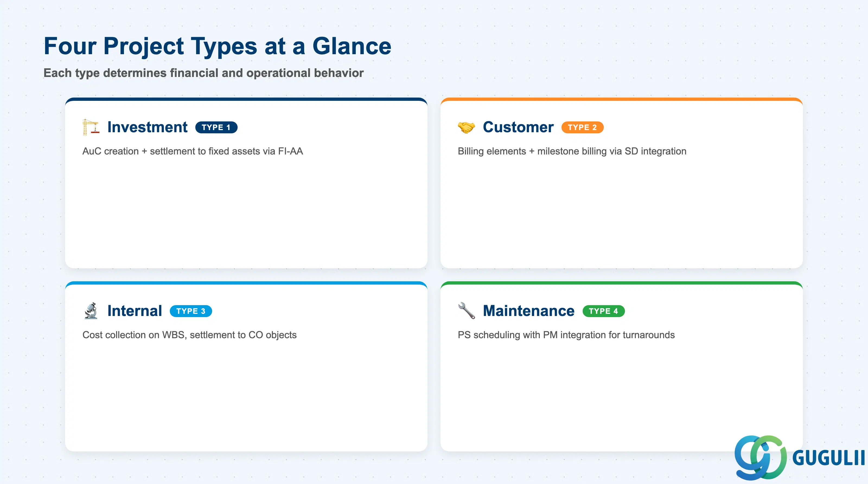The height and width of the screenshot is (484, 868).
Task: Select the TYPE 1 badge
Action: click(x=216, y=128)
